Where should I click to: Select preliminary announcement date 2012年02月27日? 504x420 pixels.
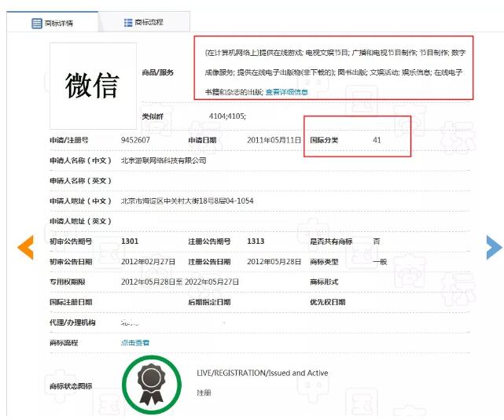[x=148, y=262]
